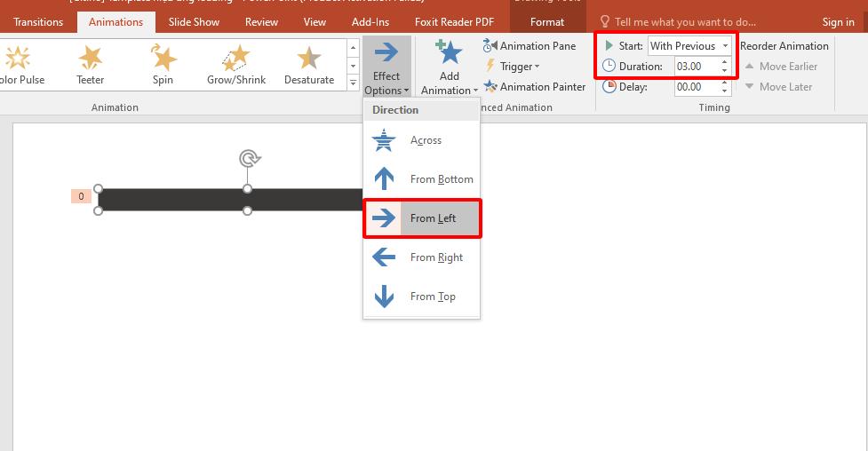Image resolution: width=868 pixels, height=451 pixels.
Task: Click the Delay clock icon
Action: tap(609, 86)
